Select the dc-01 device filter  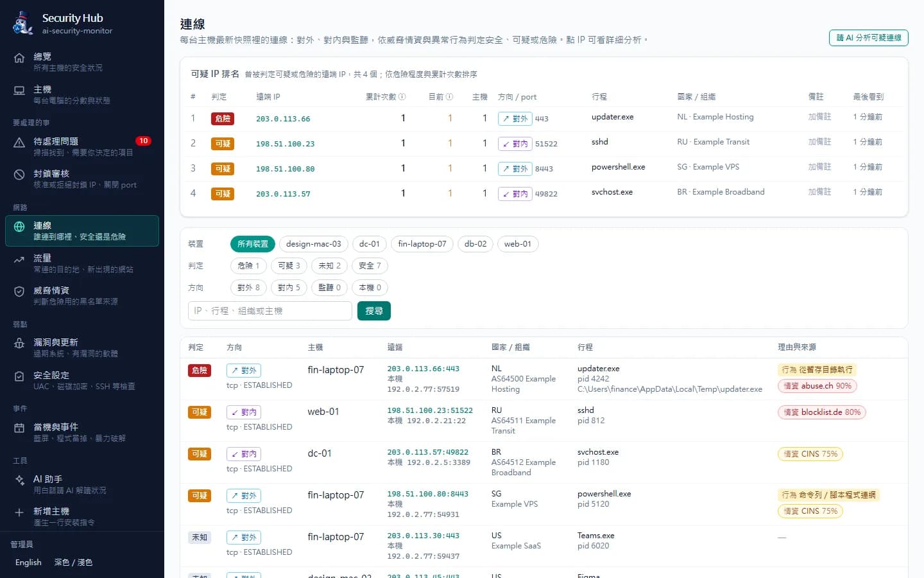(370, 244)
